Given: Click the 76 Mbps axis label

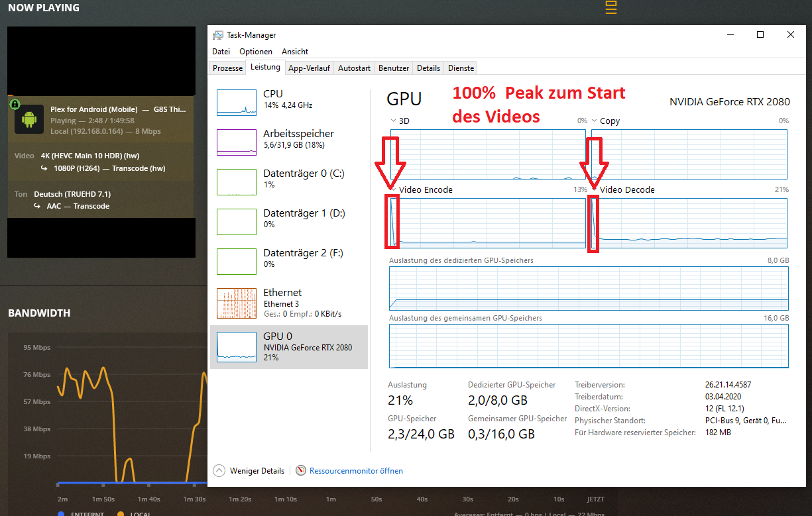Looking at the screenshot, I should point(37,375).
